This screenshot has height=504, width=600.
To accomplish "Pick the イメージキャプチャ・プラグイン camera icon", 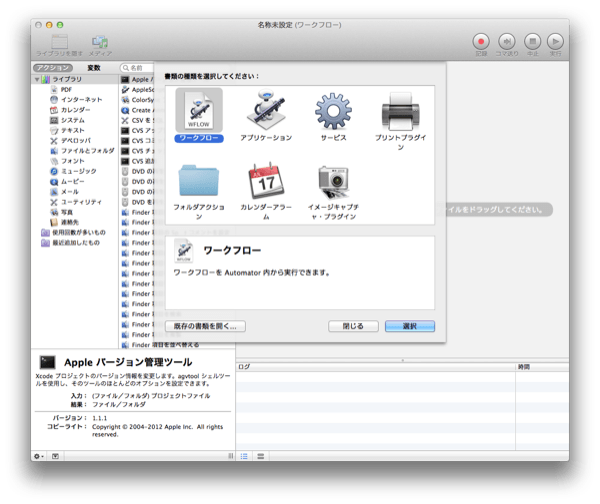I will [333, 182].
